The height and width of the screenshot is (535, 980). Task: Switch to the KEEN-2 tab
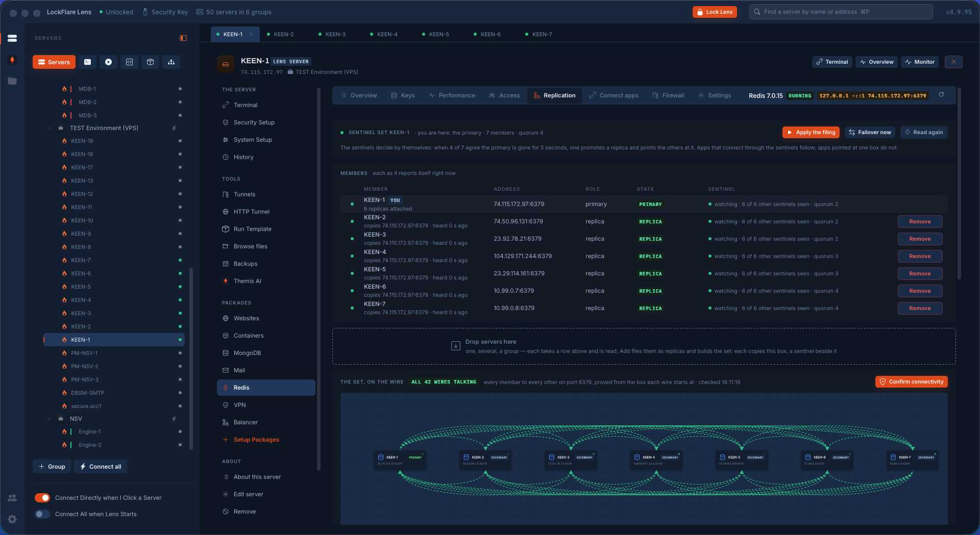pos(284,34)
